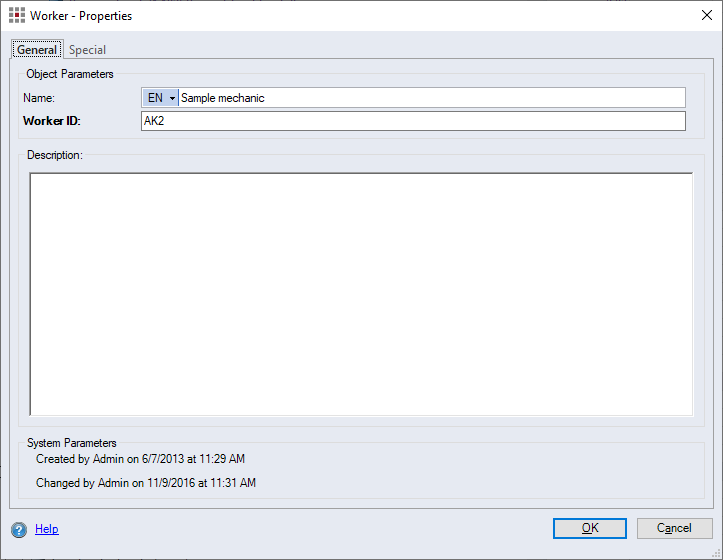
Task: Click the Object Parameters group heading
Action: tap(70, 74)
